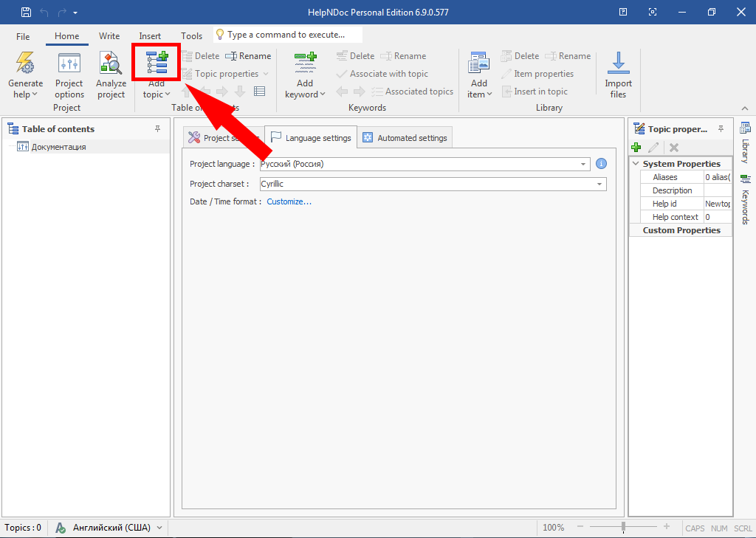The height and width of the screenshot is (538, 756).
Task: Click Associate with topic
Action: point(382,74)
